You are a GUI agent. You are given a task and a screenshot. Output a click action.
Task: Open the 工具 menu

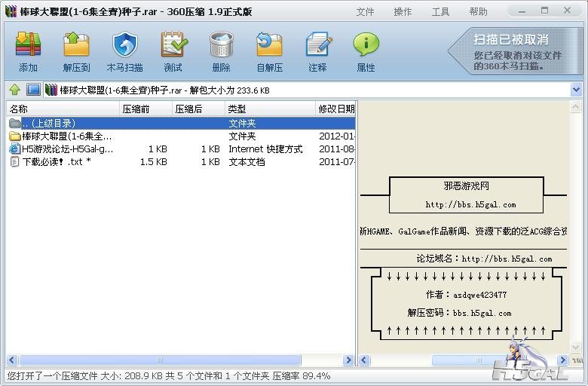click(x=440, y=11)
